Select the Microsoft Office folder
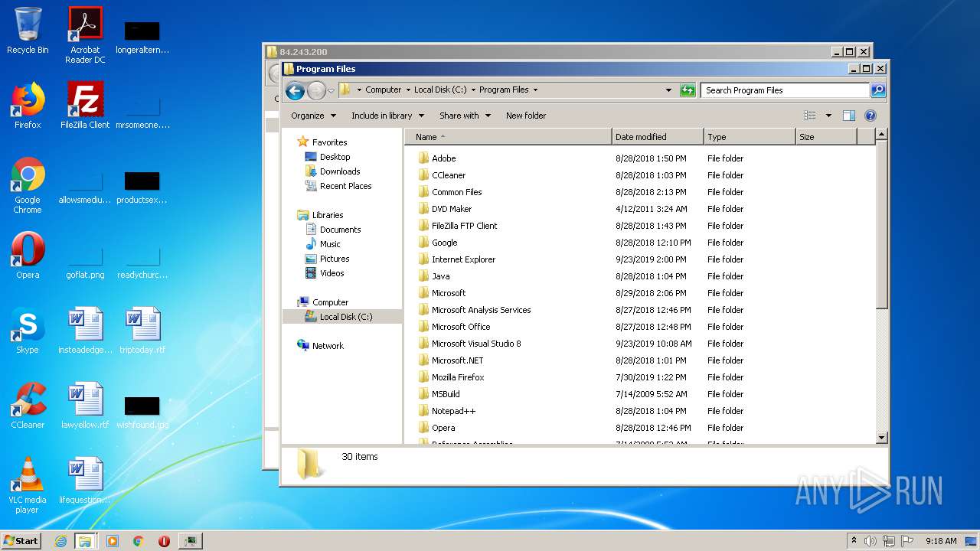This screenshot has height=551, width=980. coord(461,327)
